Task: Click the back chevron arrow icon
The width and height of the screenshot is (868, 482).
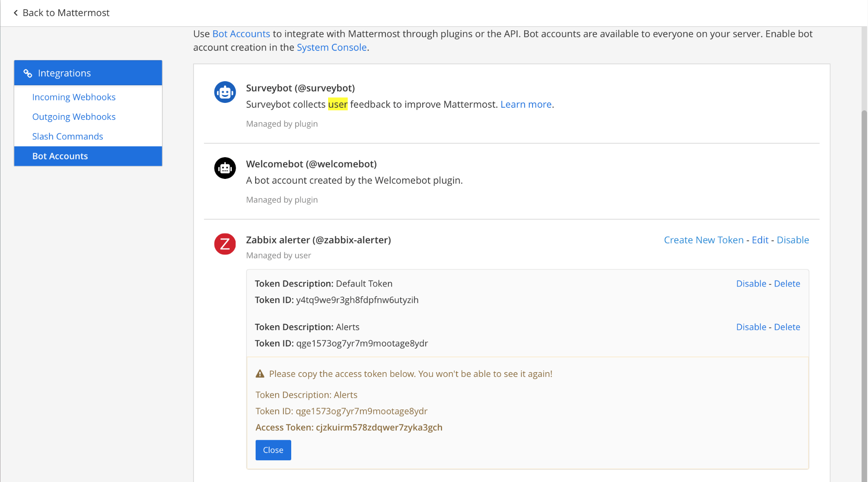Action: click(16, 13)
